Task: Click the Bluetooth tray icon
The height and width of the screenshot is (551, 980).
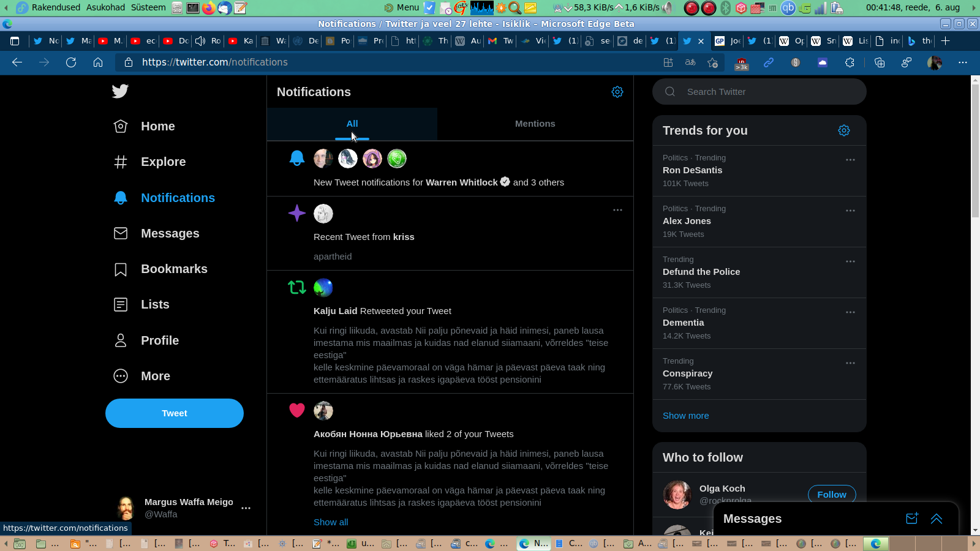Action: pos(726,8)
